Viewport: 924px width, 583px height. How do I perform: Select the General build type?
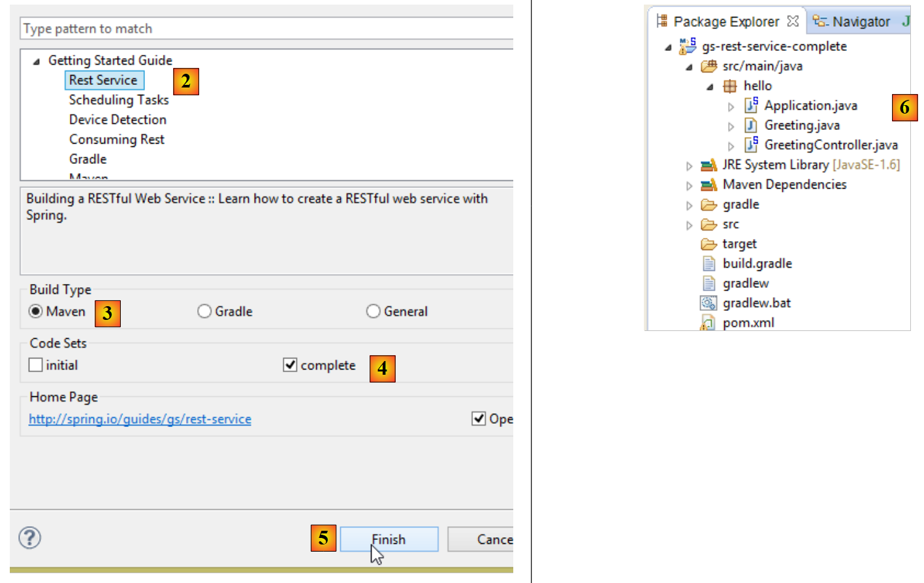(x=374, y=311)
